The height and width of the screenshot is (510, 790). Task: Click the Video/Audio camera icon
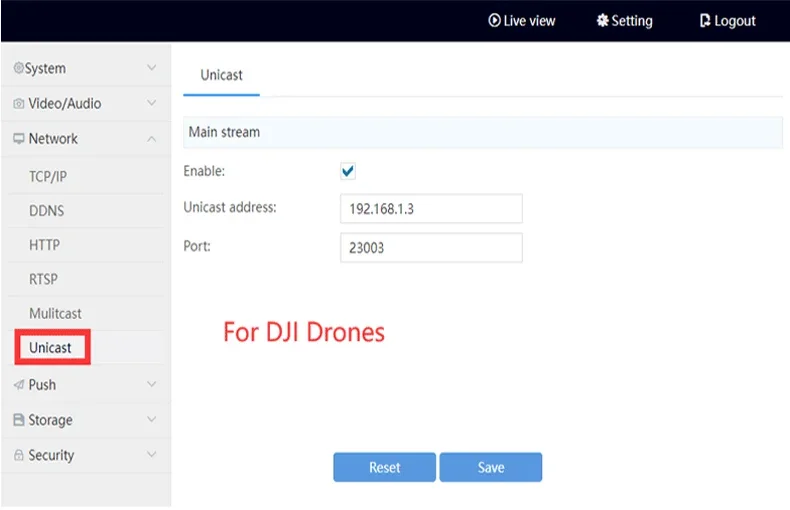(19, 103)
